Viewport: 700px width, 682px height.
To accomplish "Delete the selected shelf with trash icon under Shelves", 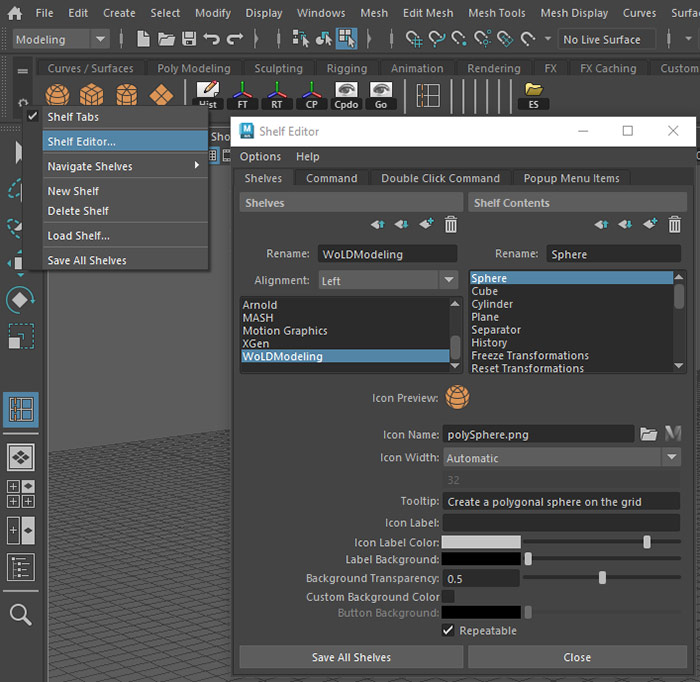I will [451, 225].
